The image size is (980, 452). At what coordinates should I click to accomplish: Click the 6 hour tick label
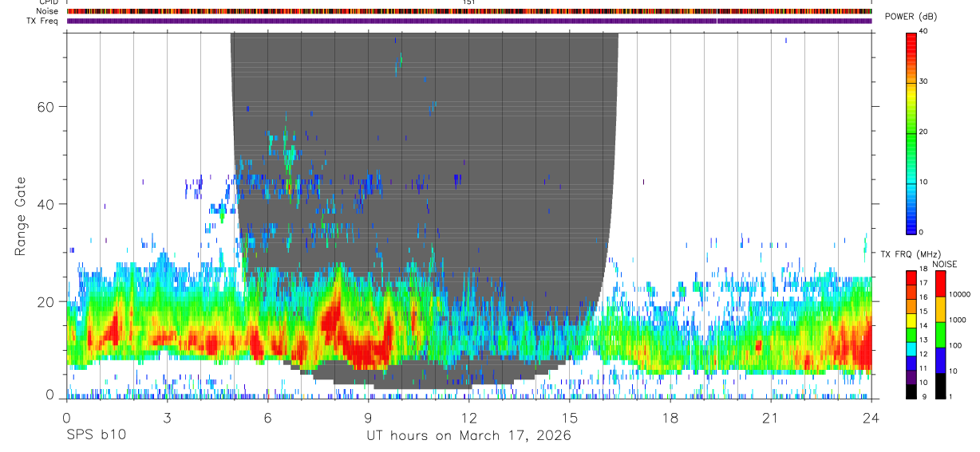267,418
